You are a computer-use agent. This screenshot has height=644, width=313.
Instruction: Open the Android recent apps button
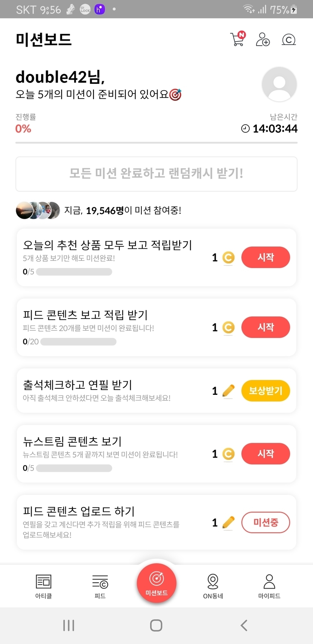[69, 626]
